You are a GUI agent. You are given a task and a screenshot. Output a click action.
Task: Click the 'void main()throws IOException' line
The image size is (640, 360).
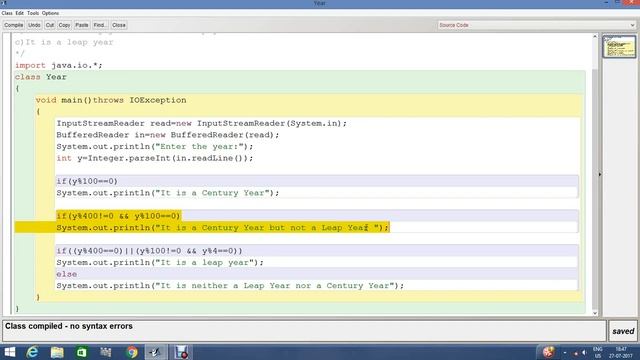(x=111, y=100)
